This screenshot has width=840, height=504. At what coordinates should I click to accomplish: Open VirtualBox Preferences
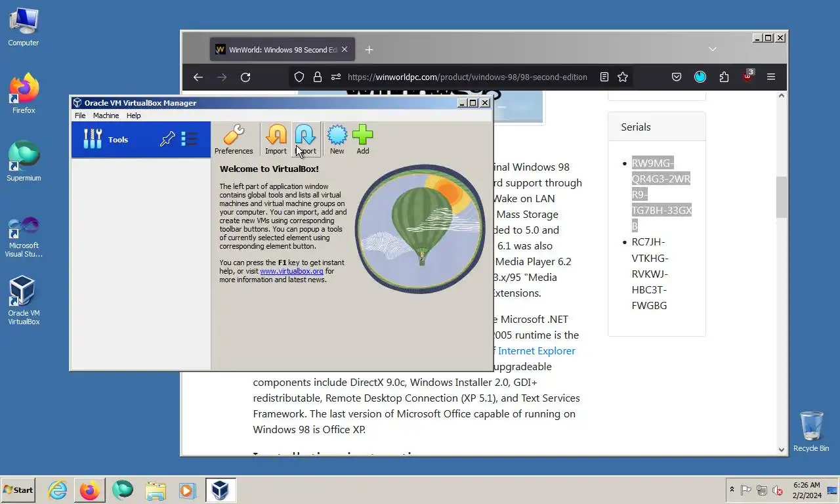234,139
